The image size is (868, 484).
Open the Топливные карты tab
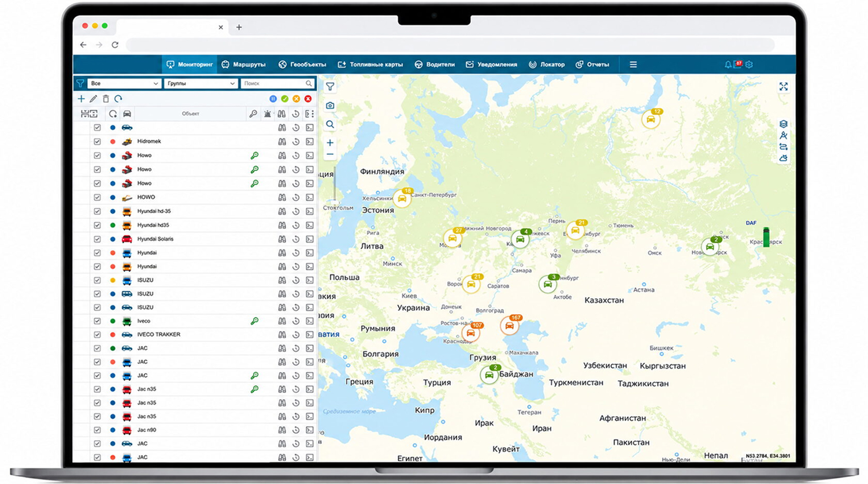point(370,65)
